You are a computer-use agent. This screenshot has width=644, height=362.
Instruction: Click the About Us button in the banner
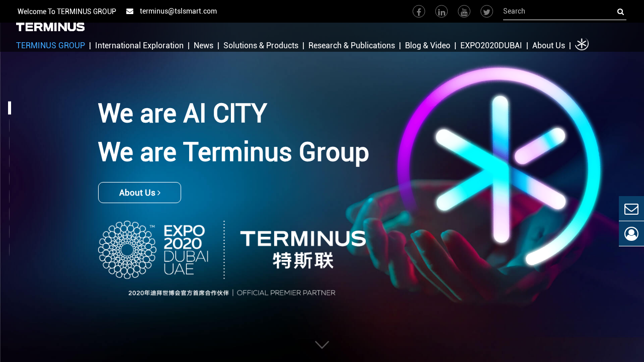click(139, 192)
